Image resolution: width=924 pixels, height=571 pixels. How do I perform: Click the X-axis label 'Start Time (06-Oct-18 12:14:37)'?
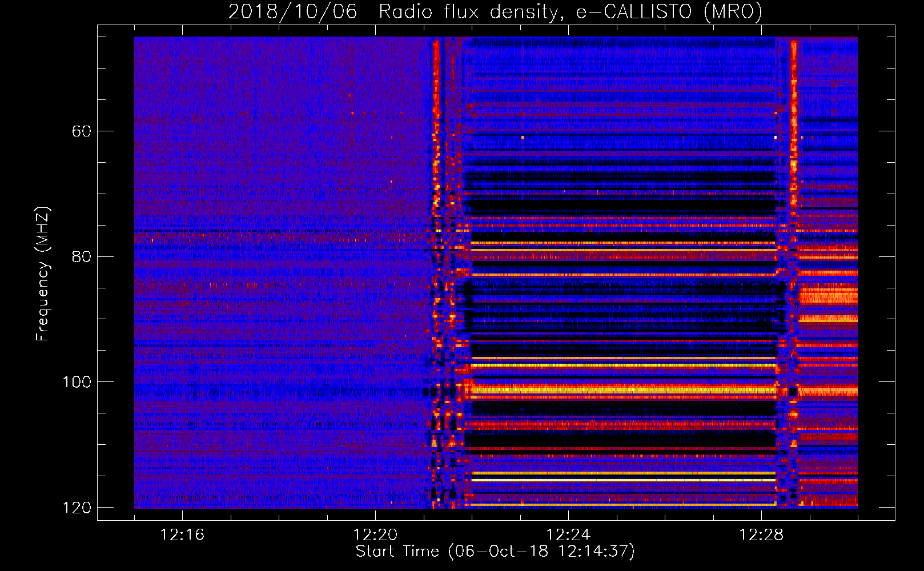(495, 552)
